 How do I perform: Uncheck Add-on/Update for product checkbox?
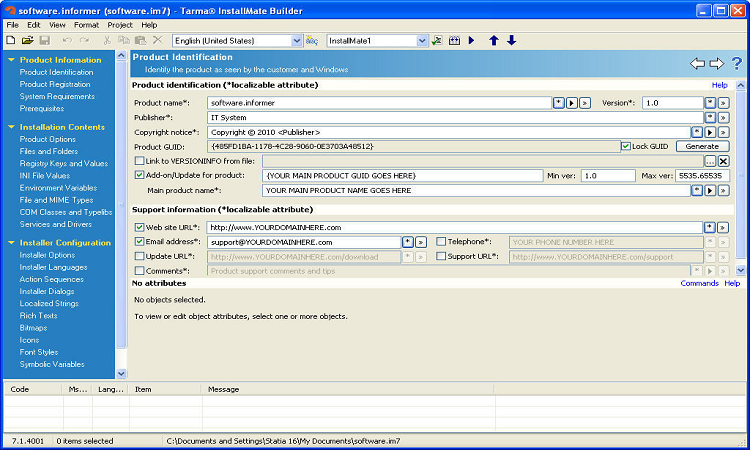(139, 175)
